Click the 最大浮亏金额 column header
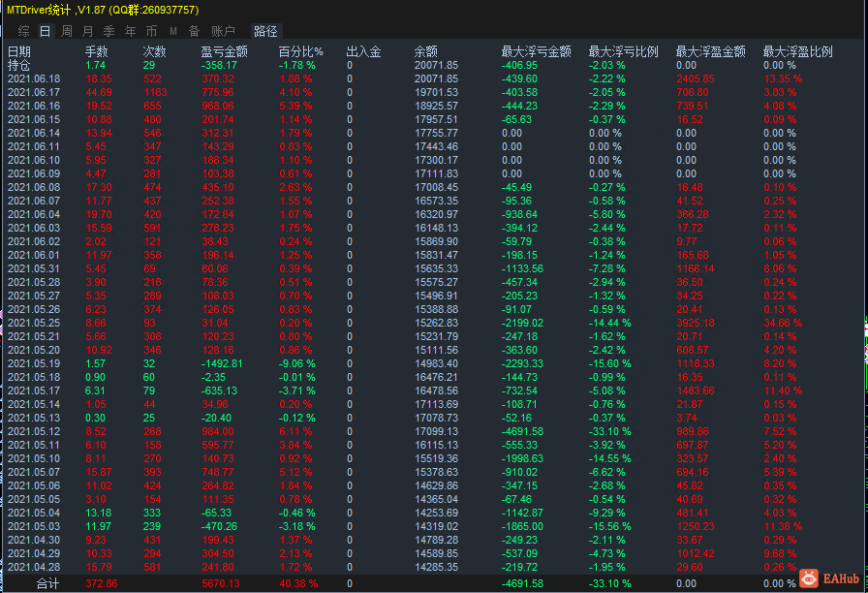 click(x=537, y=52)
